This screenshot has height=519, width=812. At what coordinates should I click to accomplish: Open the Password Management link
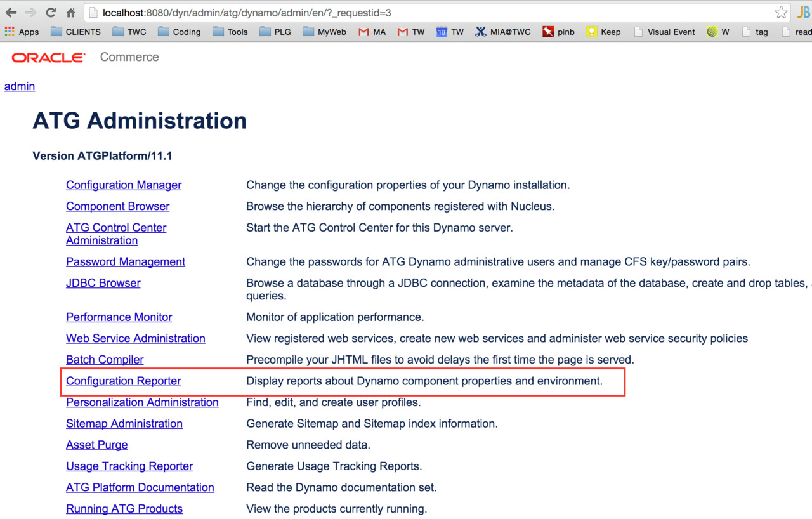click(x=126, y=261)
